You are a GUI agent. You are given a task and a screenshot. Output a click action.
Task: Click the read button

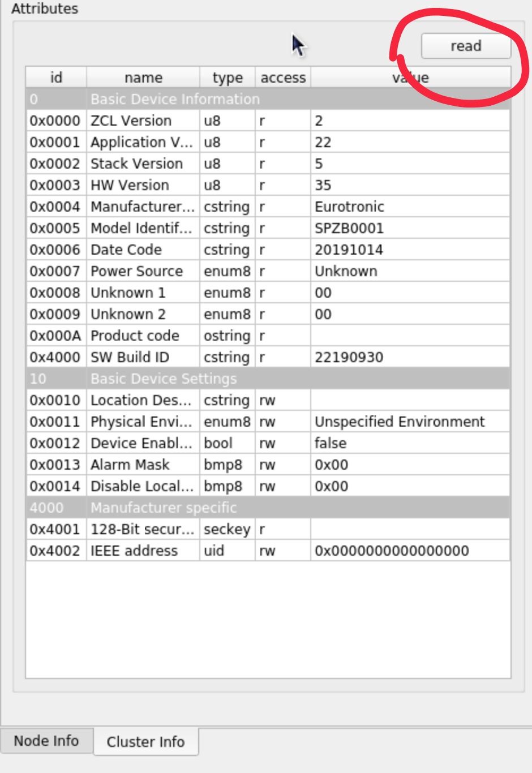pyautogui.click(x=466, y=46)
